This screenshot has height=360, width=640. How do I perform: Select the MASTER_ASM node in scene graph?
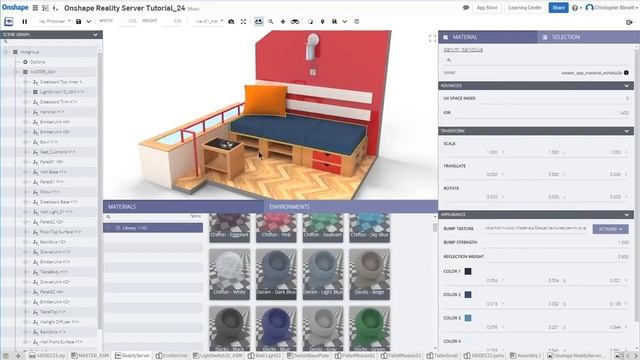42,72
